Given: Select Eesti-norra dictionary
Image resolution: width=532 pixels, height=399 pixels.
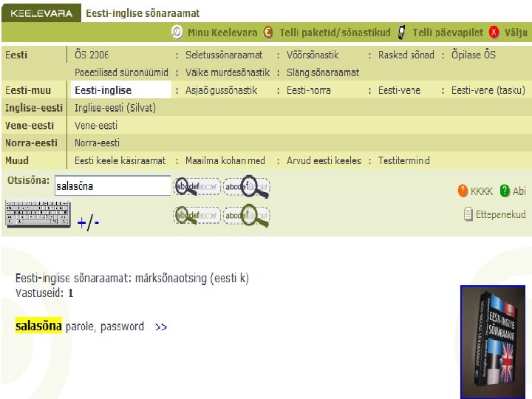Looking at the screenshot, I should pos(308,90).
